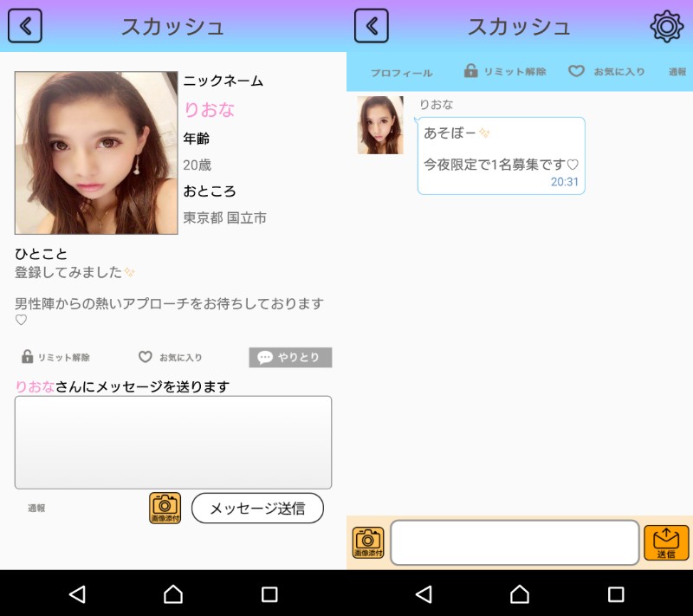Open the large りおな profile photo
The height and width of the screenshot is (616, 693).
tap(96, 152)
